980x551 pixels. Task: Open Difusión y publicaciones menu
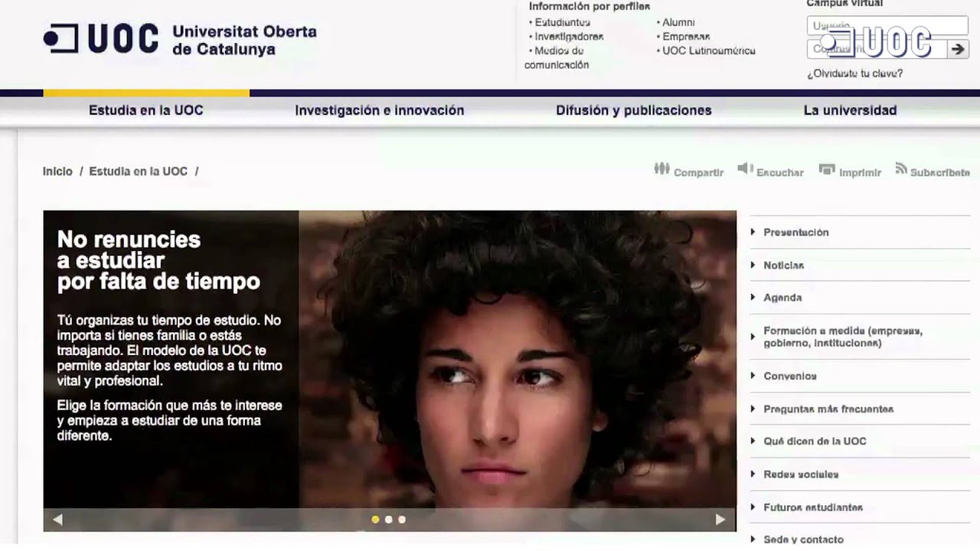click(x=634, y=110)
